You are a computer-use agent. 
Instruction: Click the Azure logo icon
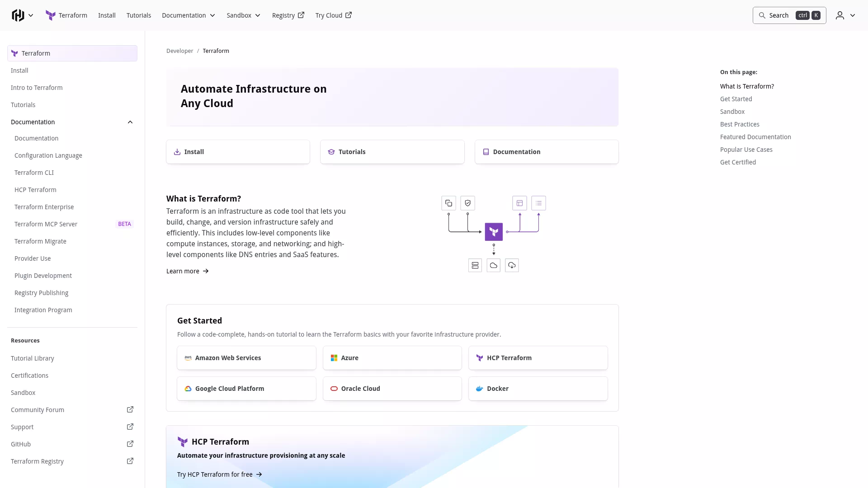click(x=334, y=358)
